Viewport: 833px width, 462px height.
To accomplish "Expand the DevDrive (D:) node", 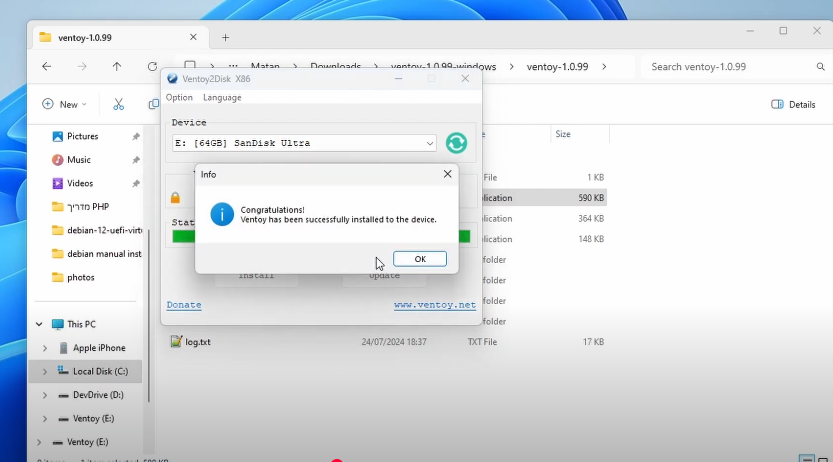I will click(45, 395).
